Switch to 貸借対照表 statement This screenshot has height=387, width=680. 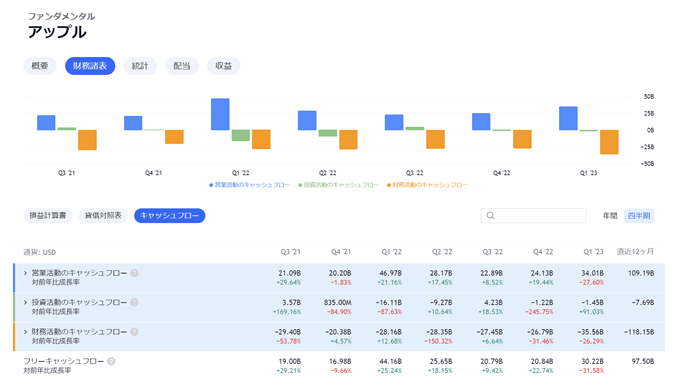pyautogui.click(x=103, y=216)
